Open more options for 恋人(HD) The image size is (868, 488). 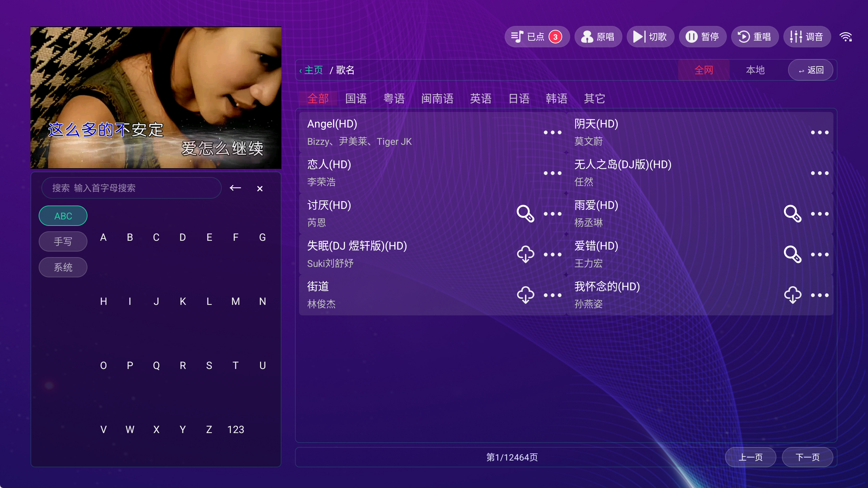tap(553, 173)
